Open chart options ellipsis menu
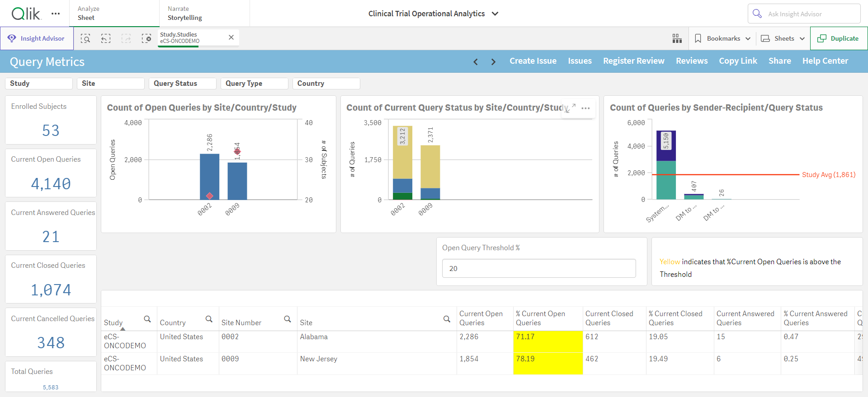868x397 pixels. pos(585,108)
